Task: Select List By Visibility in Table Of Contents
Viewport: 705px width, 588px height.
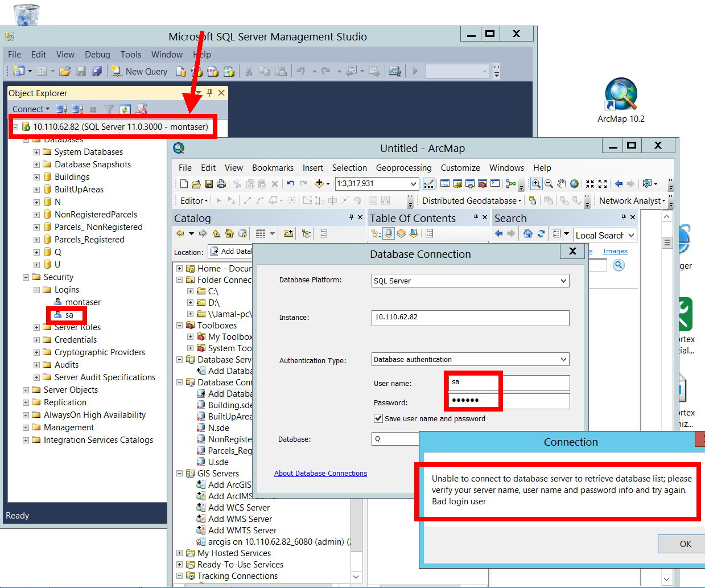Action: pos(401,233)
